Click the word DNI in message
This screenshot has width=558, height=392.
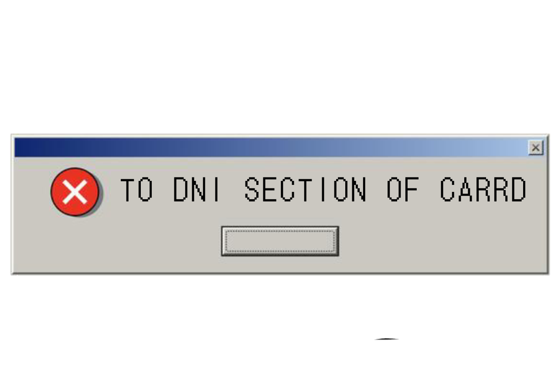197,190
